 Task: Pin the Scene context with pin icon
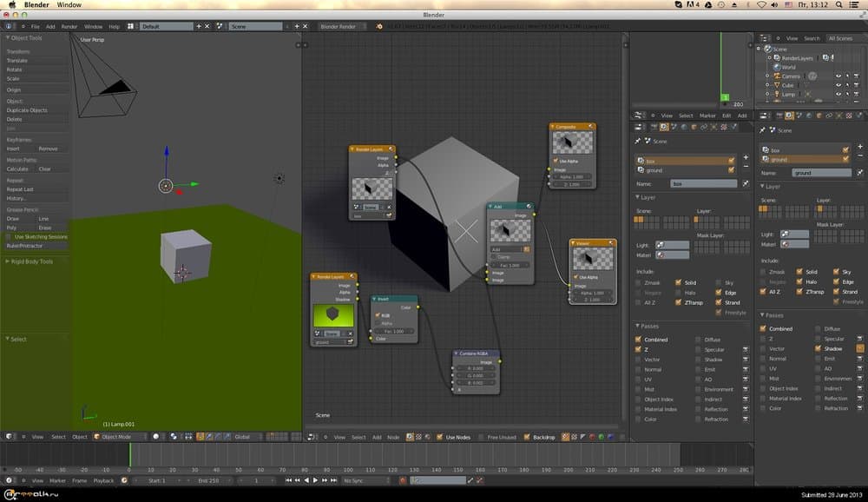638,141
